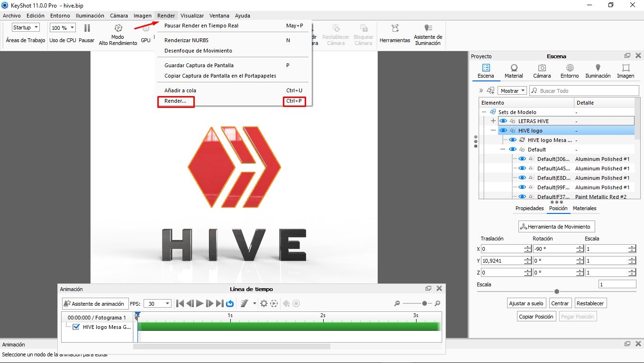Open the Startup workspace dropdown
Screen dimensions: 644x363
[x=26, y=27]
